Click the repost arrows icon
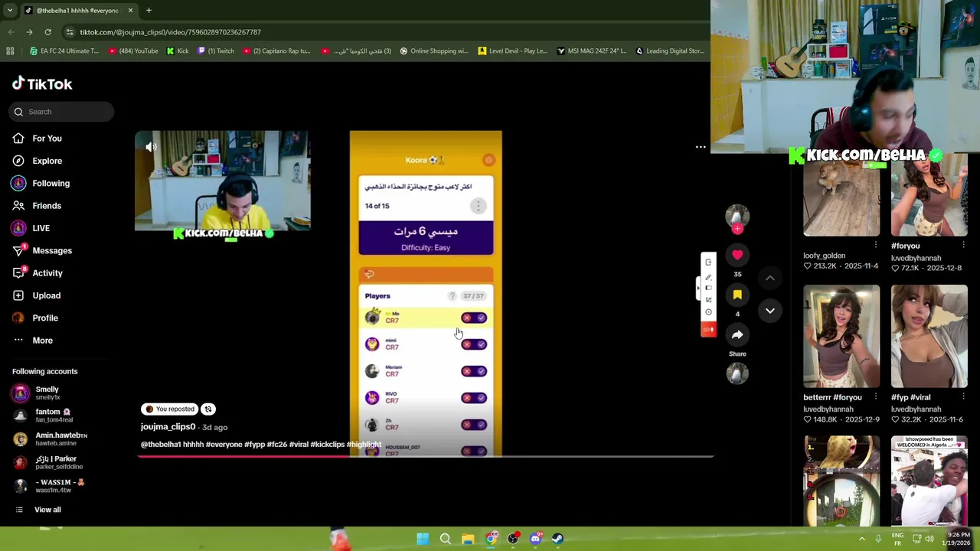Image resolution: width=980 pixels, height=551 pixels. (x=208, y=409)
